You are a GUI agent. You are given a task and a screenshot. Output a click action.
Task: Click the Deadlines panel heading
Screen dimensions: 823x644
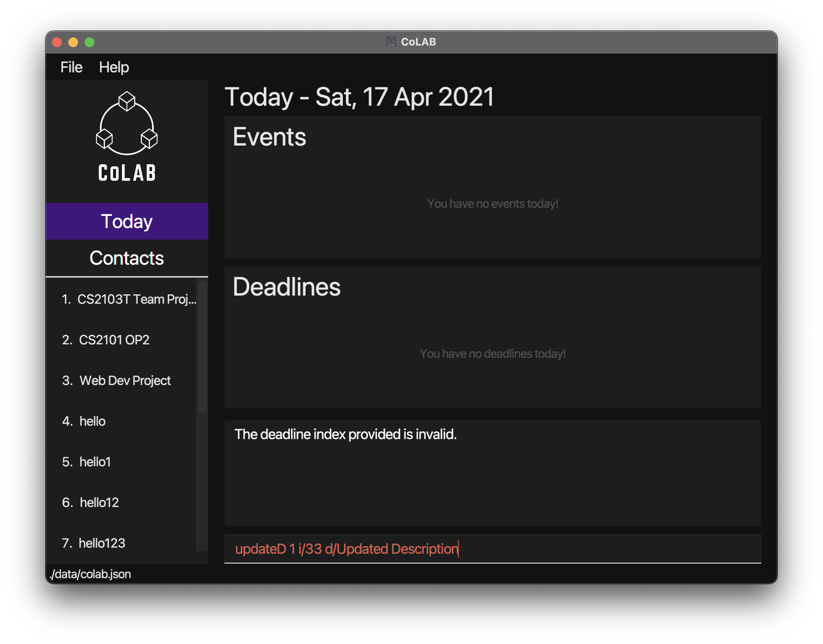click(x=286, y=287)
